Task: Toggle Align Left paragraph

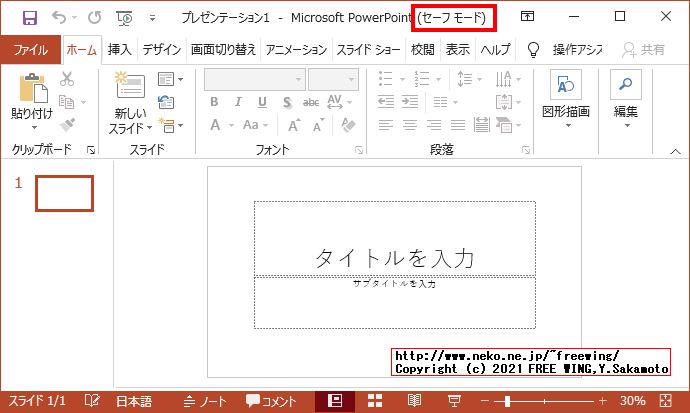Action: 386,126
